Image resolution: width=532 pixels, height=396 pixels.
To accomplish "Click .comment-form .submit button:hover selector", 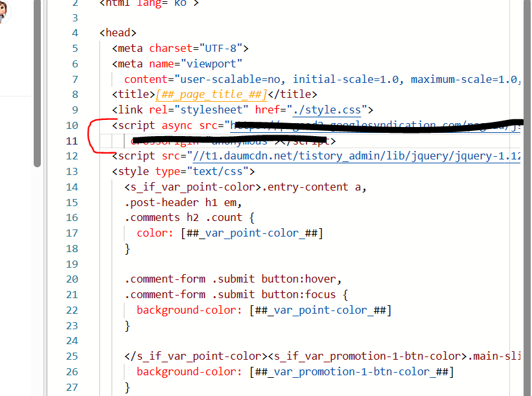I will (x=233, y=279).
